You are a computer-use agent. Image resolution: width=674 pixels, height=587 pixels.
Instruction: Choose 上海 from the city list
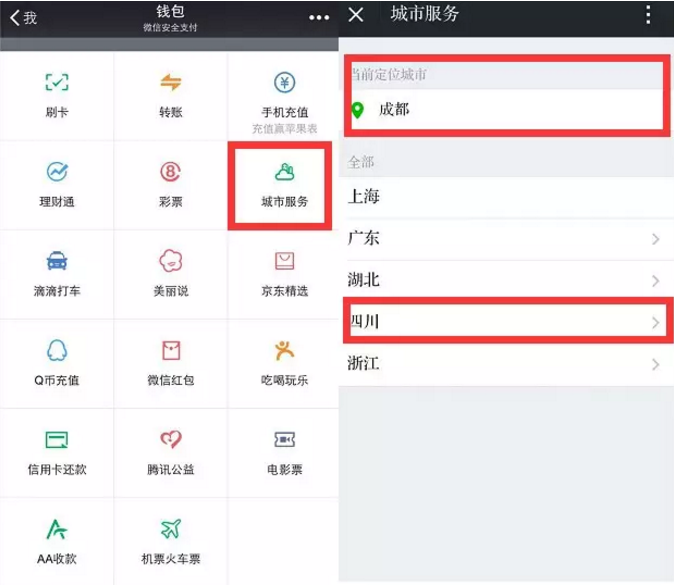(506, 197)
